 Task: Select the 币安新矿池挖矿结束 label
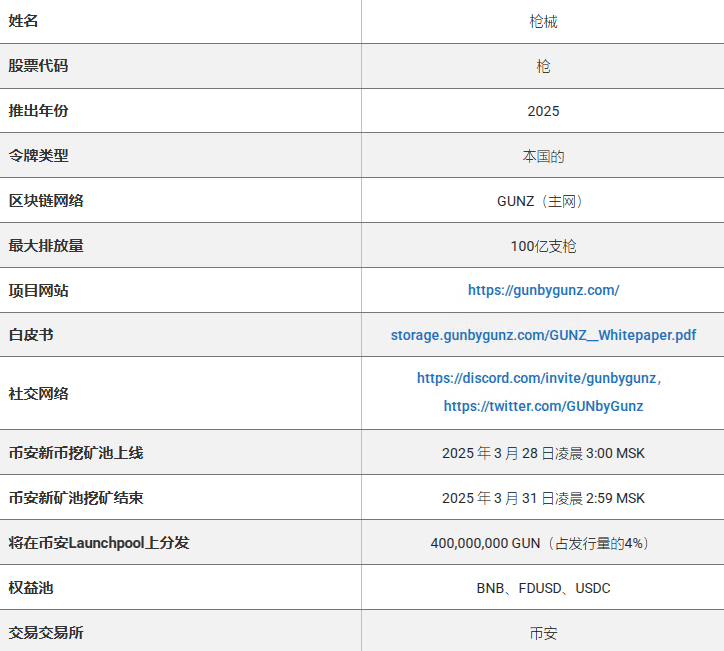pos(76,498)
